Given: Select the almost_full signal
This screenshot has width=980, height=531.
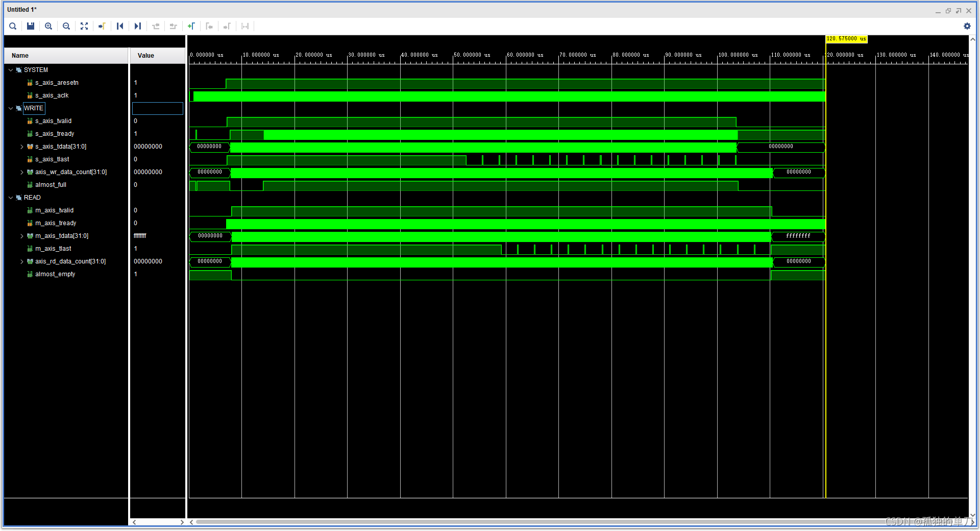Looking at the screenshot, I should [51, 185].
